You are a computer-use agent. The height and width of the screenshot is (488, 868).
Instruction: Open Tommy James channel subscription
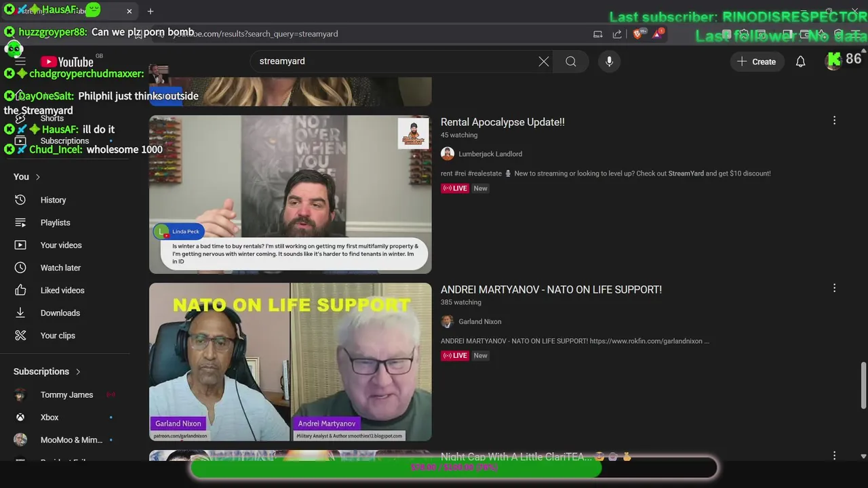point(66,394)
